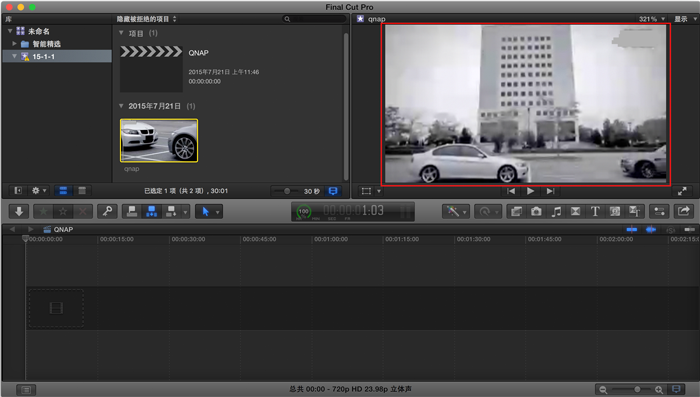
Task: Click the Transform tool in viewer
Action: [367, 191]
